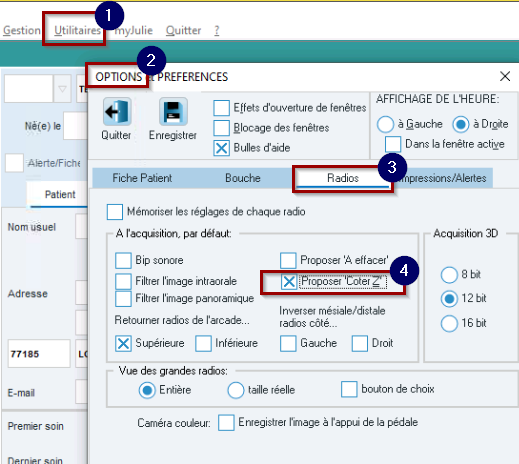Click postal code field 77185

(39, 354)
